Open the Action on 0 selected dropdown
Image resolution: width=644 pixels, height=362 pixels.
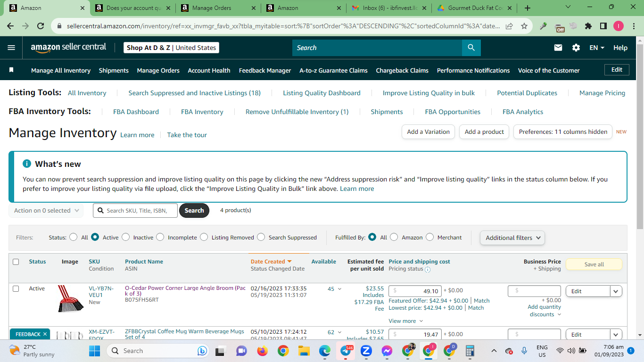coord(46,210)
